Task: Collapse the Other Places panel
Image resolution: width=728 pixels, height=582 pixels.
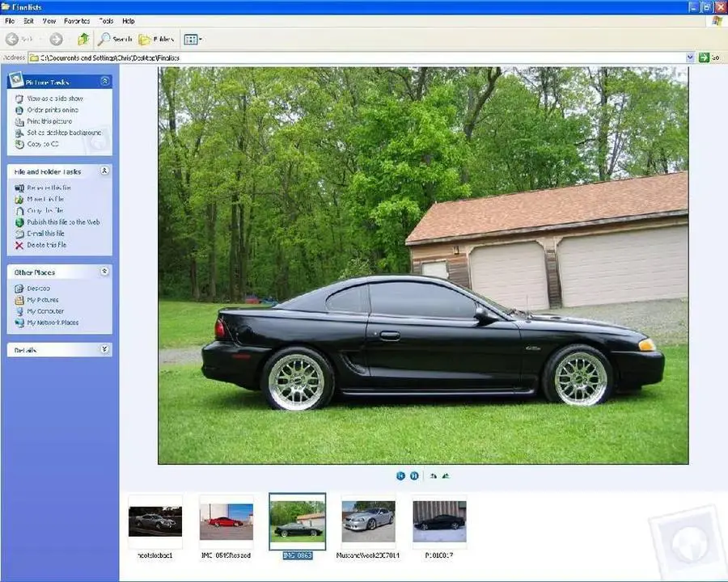Action: click(104, 271)
